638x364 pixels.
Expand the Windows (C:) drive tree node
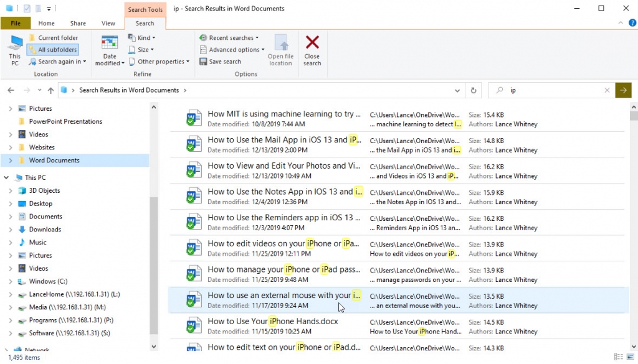point(10,281)
